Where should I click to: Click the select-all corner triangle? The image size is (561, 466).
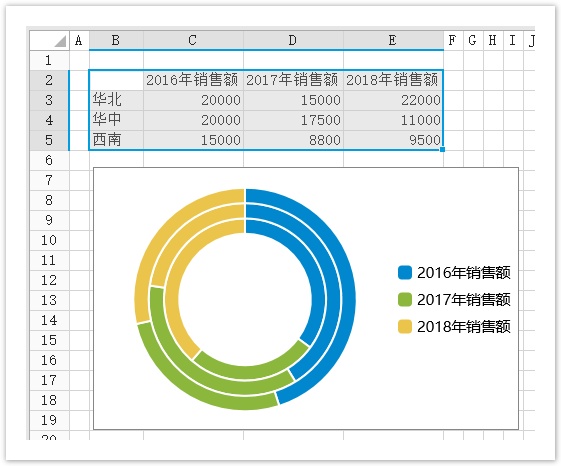[60, 41]
